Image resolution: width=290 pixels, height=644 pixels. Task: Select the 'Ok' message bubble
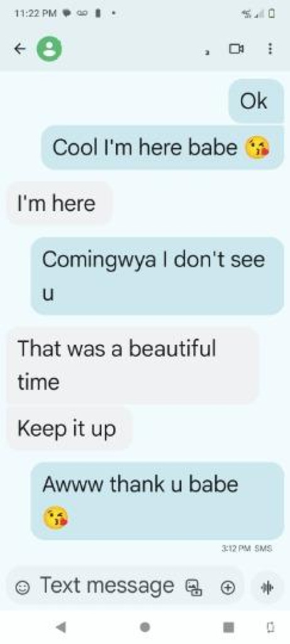coord(256,101)
